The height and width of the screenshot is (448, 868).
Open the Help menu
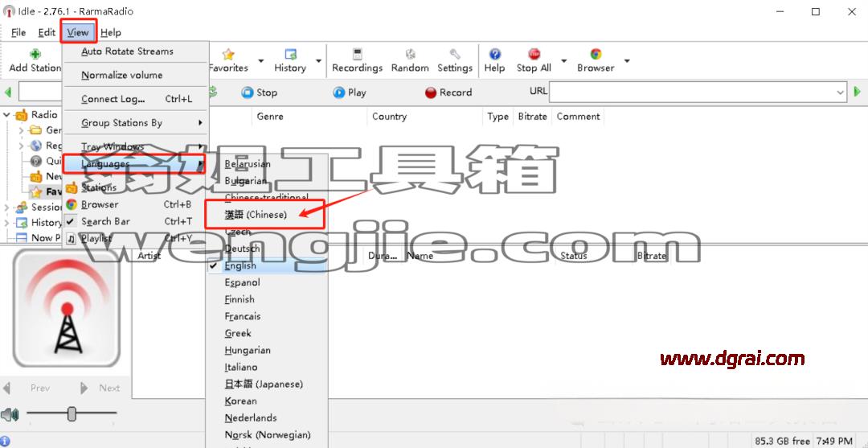pyautogui.click(x=111, y=33)
